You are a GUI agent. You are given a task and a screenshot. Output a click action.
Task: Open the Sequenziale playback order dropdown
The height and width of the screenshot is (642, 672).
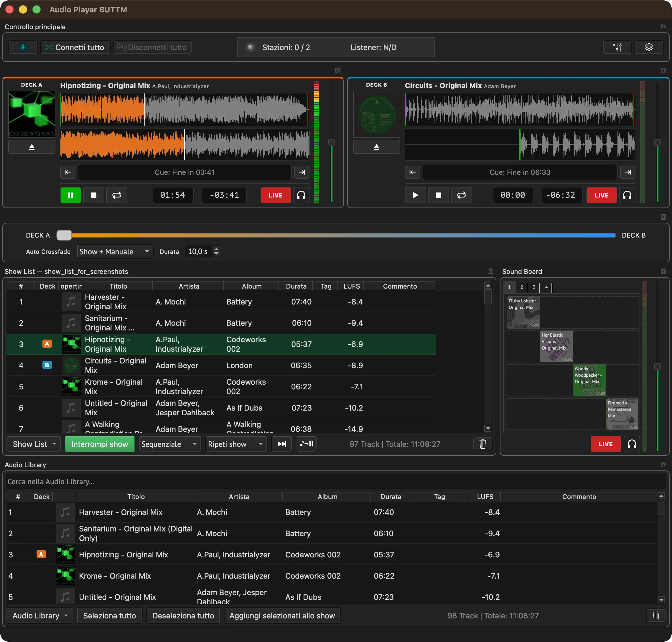170,444
